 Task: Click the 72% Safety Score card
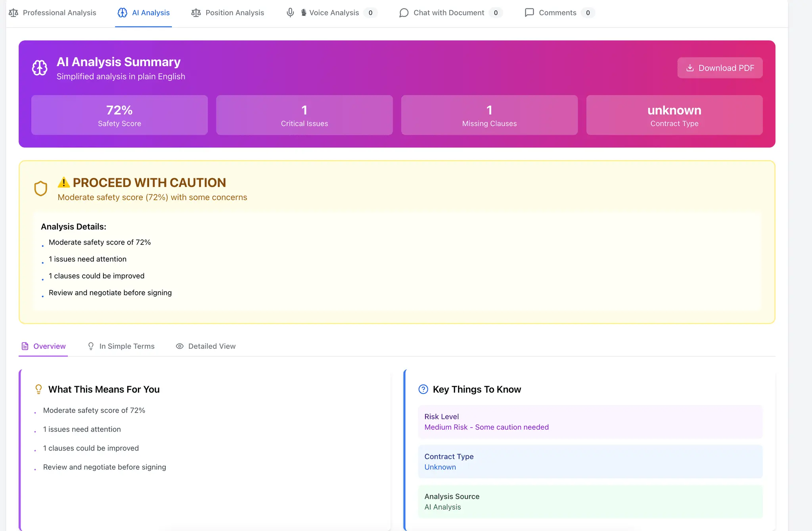pyautogui.click(x=119, y=115)
